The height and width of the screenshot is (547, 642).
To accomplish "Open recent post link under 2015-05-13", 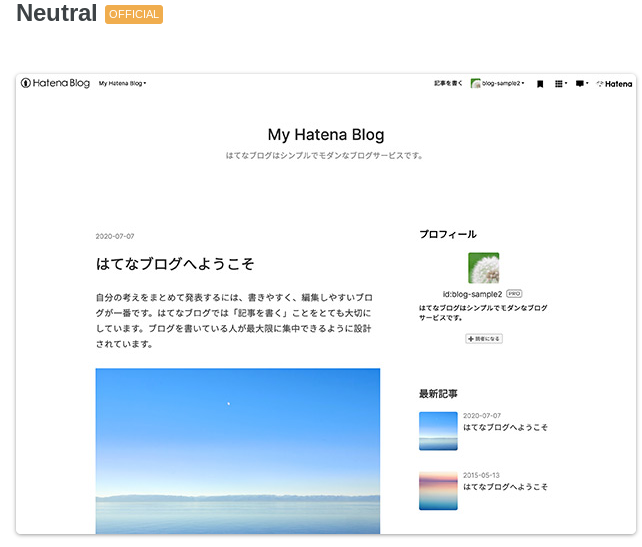I will pos(505,486).
